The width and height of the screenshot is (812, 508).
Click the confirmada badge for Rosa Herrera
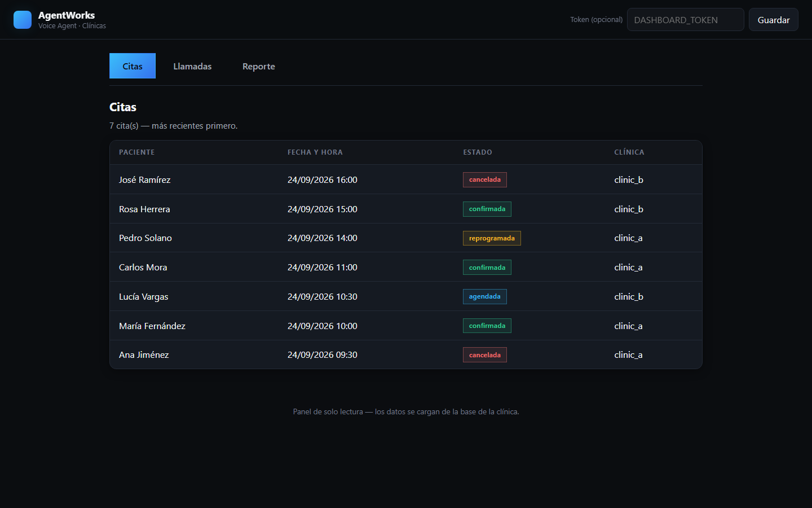(487, 209)
